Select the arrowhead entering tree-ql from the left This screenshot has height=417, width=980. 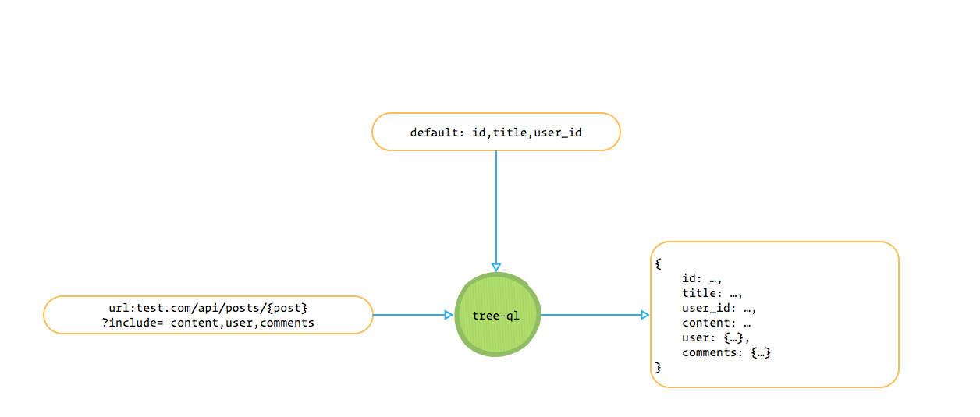point(449,315)
